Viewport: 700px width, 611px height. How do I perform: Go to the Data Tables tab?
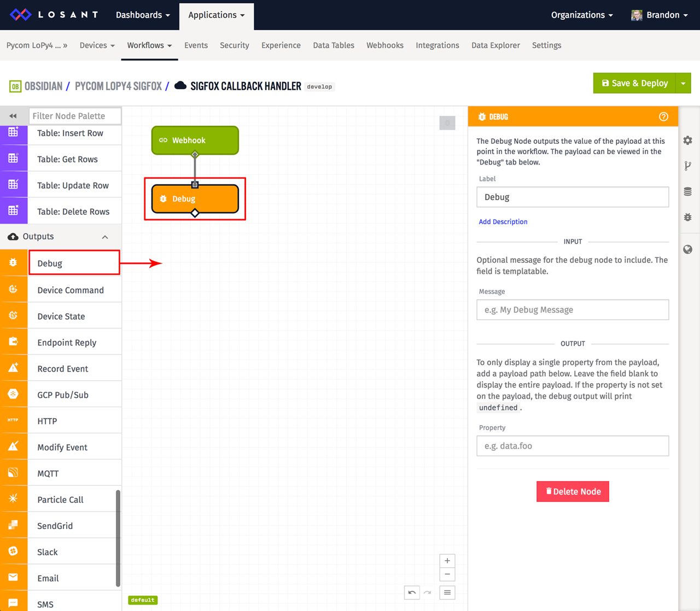tap(334, 45)
